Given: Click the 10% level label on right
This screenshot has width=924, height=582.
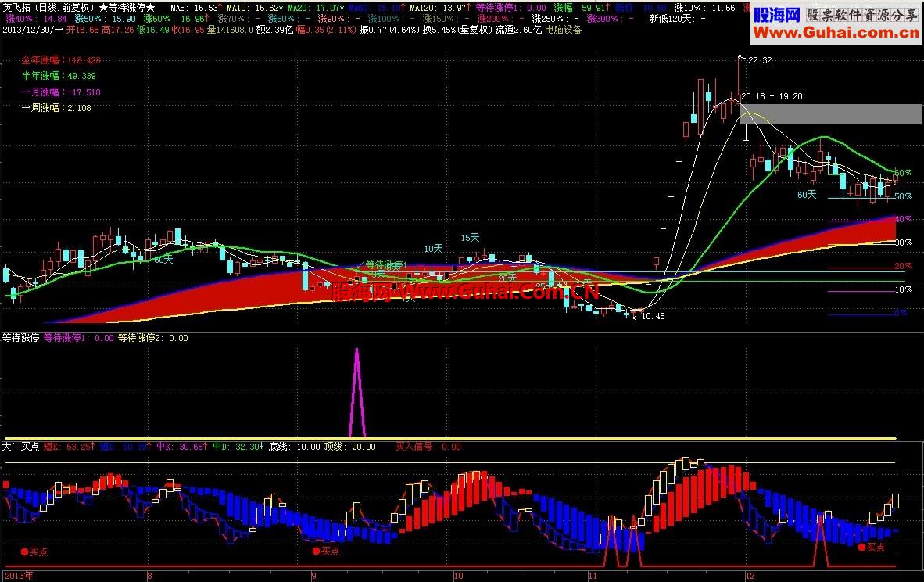Looking at the screenshot, I should (x=903, y=289).
